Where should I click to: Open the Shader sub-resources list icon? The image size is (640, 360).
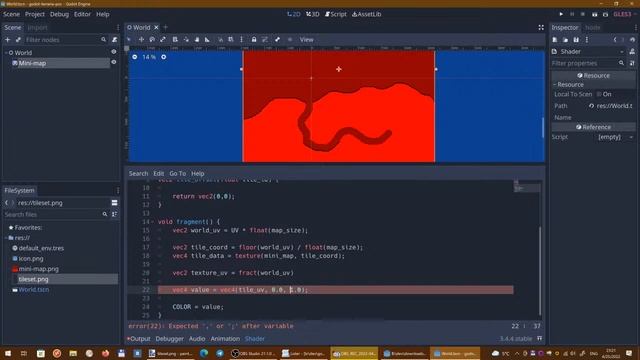632,51
